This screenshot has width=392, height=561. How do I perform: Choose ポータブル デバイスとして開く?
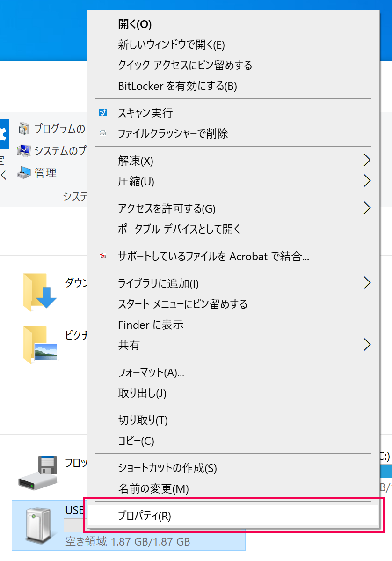pos(233,229)
